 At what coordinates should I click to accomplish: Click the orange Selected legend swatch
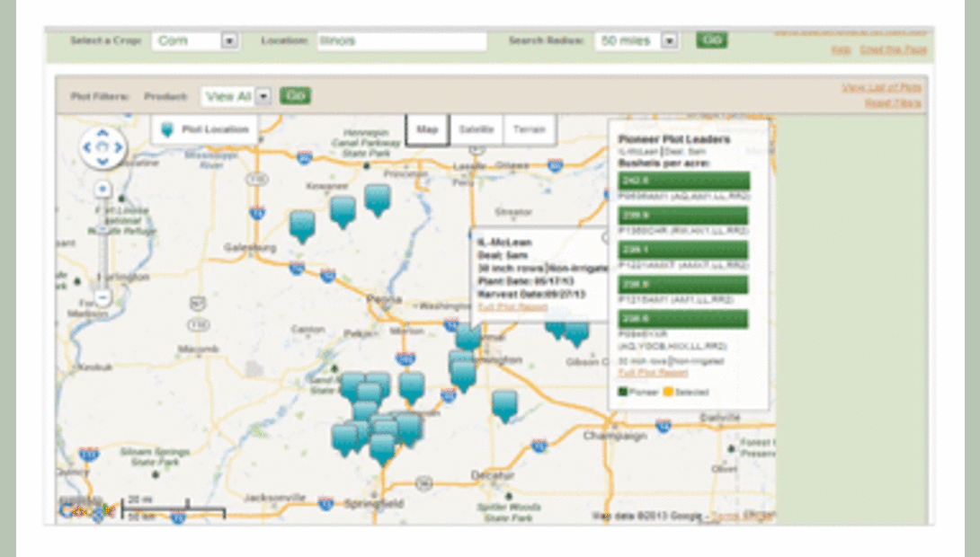(667, 393)
